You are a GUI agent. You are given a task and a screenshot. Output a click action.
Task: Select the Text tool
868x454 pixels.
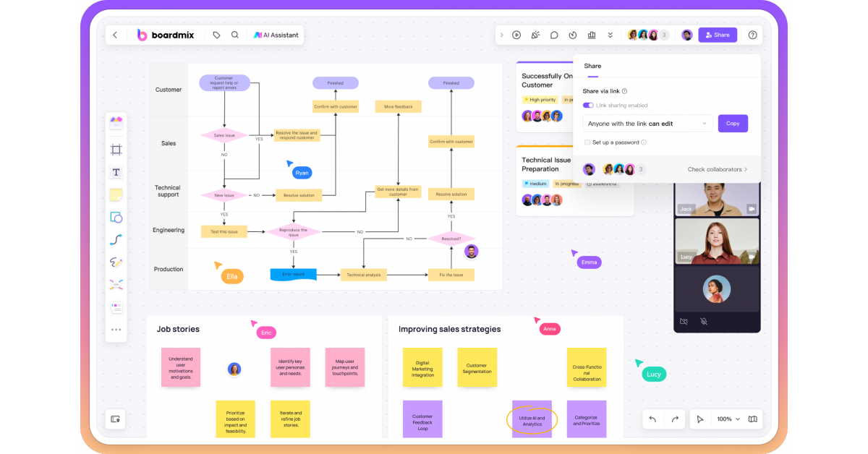click(x=116, y=172)
